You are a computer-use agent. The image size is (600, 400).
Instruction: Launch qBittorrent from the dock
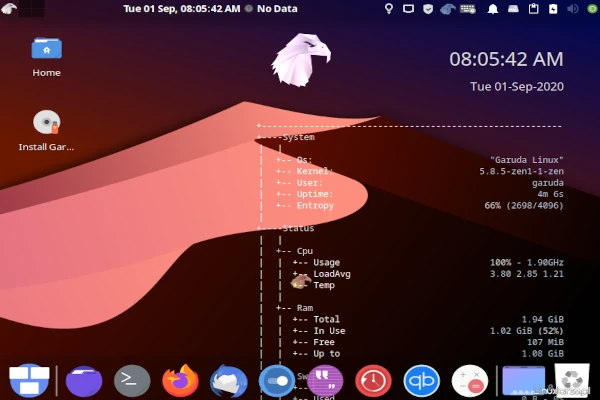pyautogui.click(x=421, y=381)
